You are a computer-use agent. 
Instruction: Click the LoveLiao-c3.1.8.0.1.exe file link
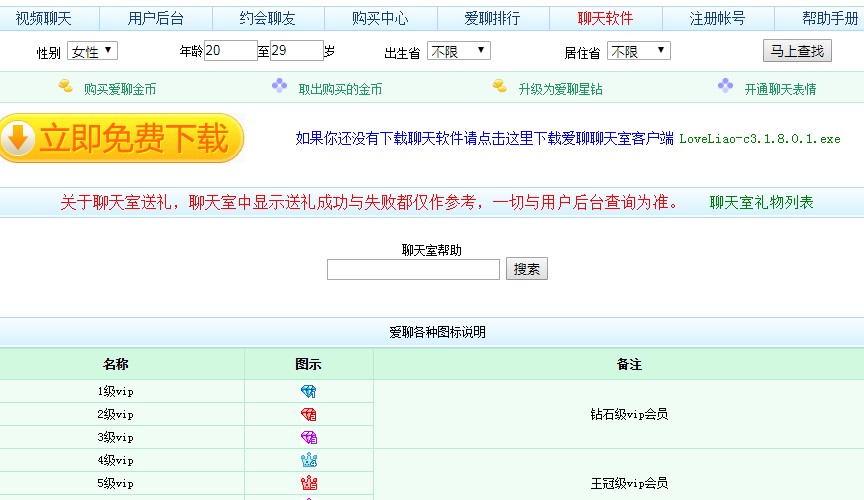pyautogui.click(x=760, y=139)
